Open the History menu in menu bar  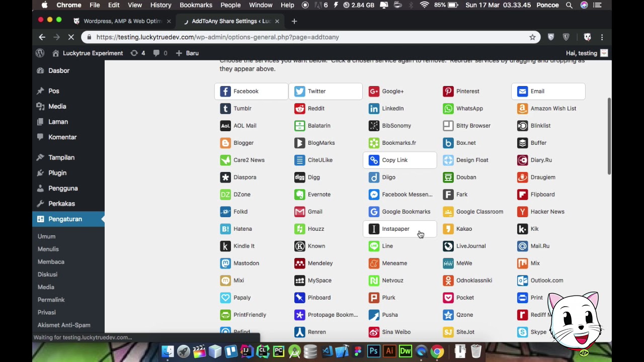160,5
